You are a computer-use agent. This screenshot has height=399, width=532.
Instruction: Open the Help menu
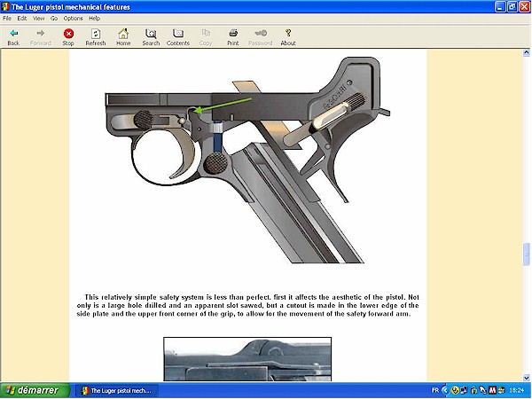[94, 19]
